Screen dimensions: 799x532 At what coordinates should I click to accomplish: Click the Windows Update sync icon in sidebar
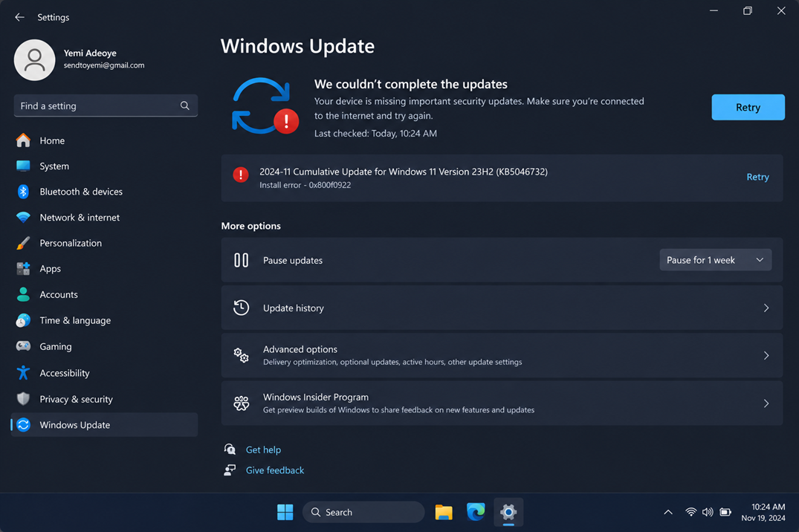pyautogui.click(x=24, y=424)
